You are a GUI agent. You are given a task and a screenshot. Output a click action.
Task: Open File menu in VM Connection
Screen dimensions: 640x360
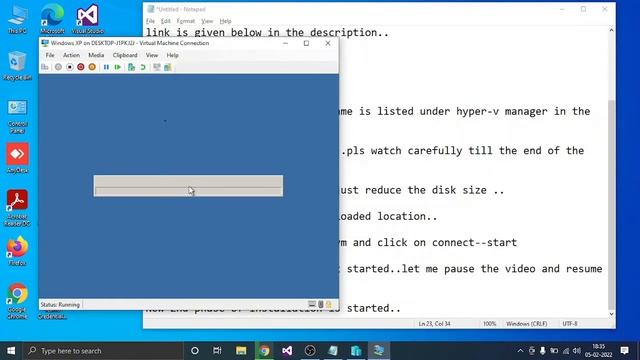[50, 55]
